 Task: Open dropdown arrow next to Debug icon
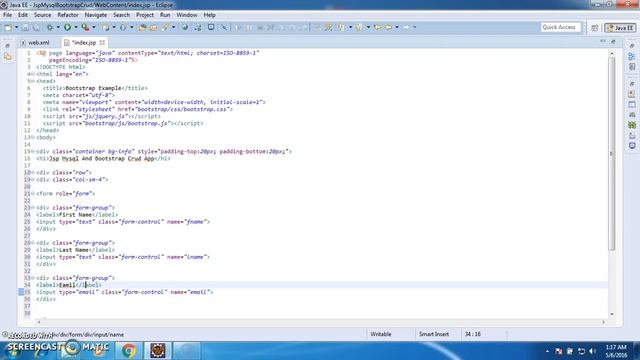coord(58,27)
